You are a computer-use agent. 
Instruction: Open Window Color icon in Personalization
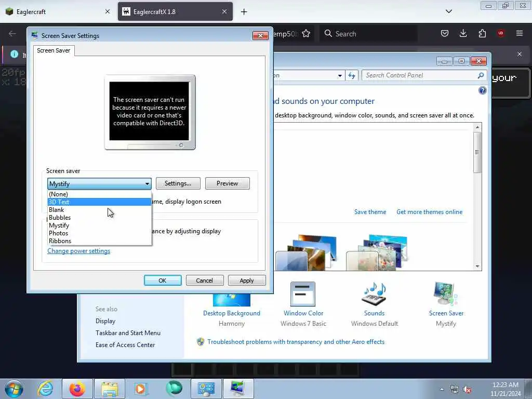point(303,294)
